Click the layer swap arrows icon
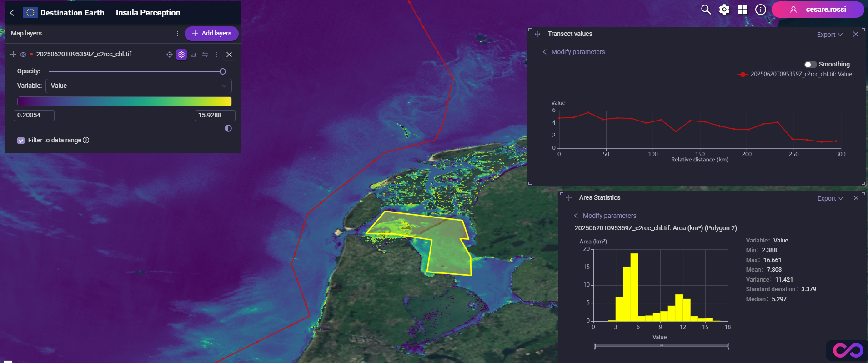868x363 pixels. (x=205, y=55)
